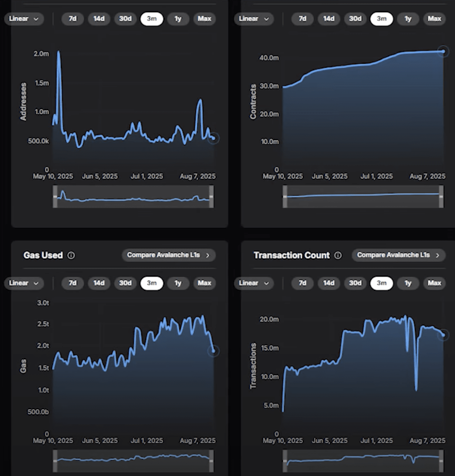Open Compare Avalanche L1s for Transaction Count
Image resolution: width=455 pixels, height=476 pixels.
click(x=399, y=255)
